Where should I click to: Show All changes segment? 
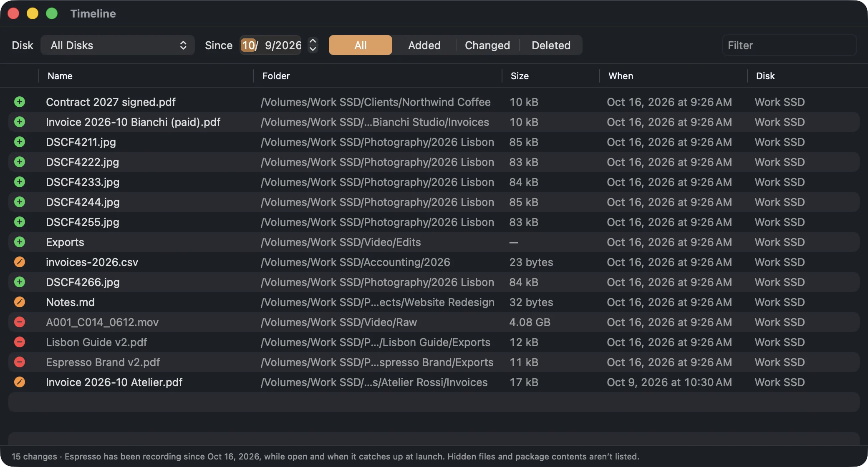pyautogui.click(x=361, y=45)
